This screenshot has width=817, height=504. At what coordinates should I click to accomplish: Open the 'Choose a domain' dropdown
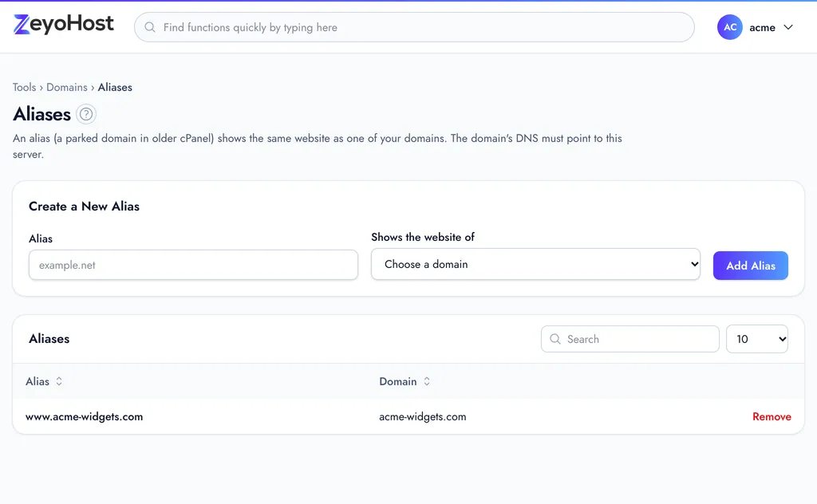(535, 264)
